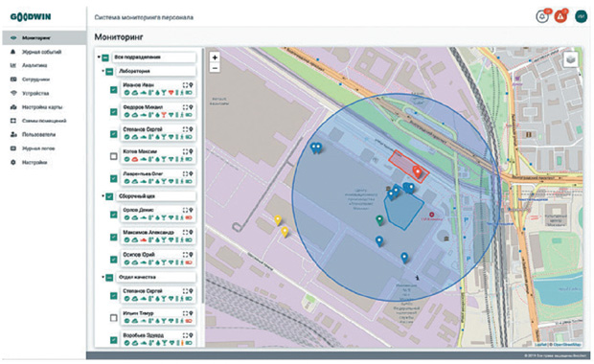The width and height of the screenshot is (594, 364).
Task: Open the Leaflet attribution link
Action: [540, 344]
